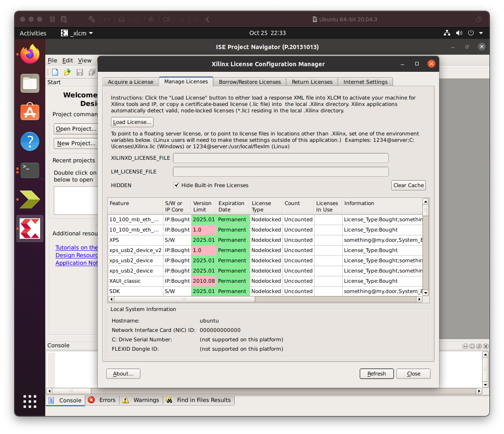Click the New file icon in ISE toolbar
The image size is (504, 434).
pyautogui.click(x=55, y=72)
